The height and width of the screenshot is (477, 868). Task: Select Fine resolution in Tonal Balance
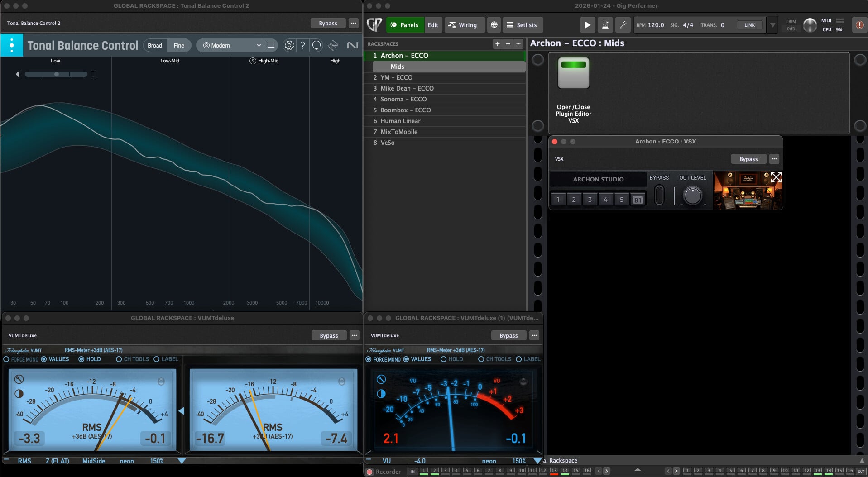pos(179,45)
